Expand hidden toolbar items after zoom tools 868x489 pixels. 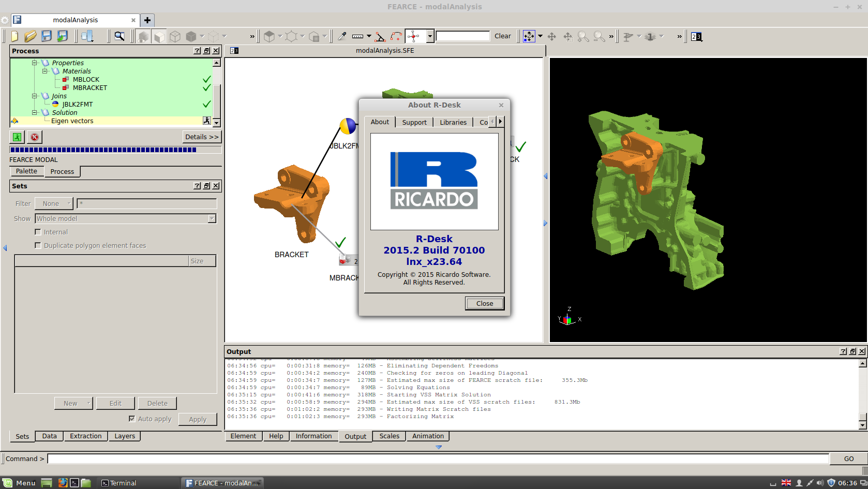(611, 36)
